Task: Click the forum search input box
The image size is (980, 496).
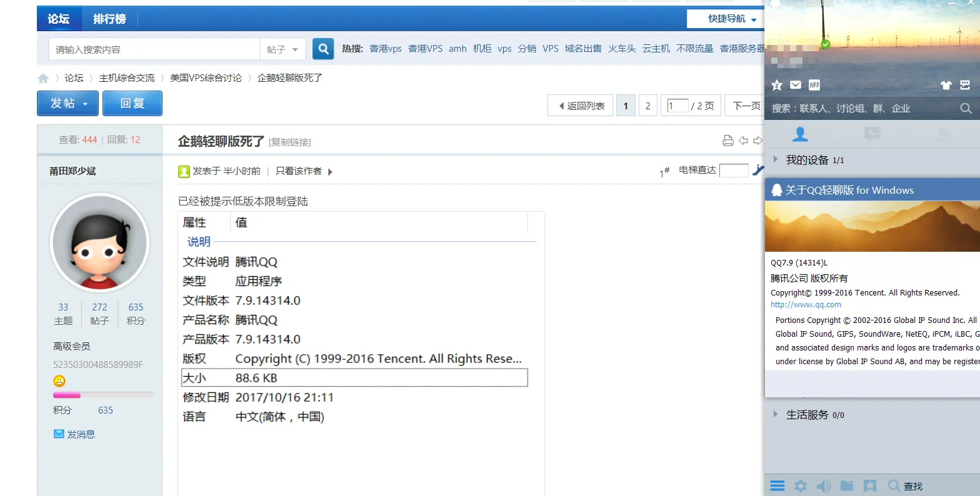Action: click(x=154, y=49)
